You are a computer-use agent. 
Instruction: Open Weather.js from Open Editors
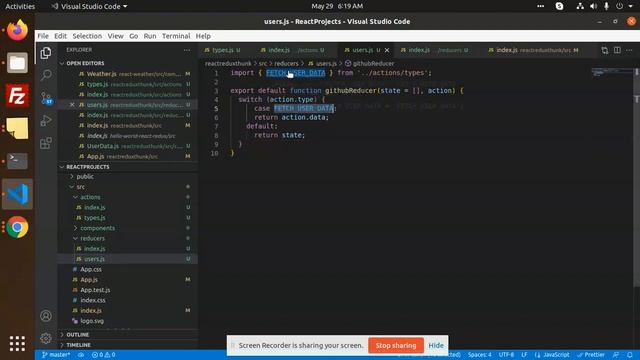click(129, 74)
